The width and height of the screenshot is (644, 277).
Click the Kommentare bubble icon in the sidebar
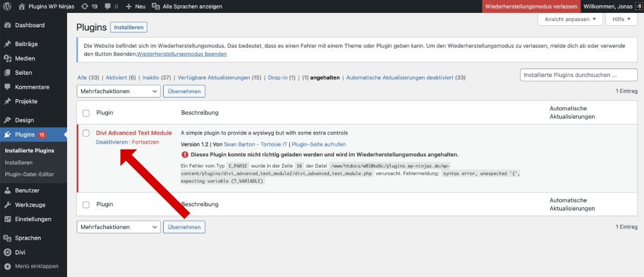click(8, 87)
